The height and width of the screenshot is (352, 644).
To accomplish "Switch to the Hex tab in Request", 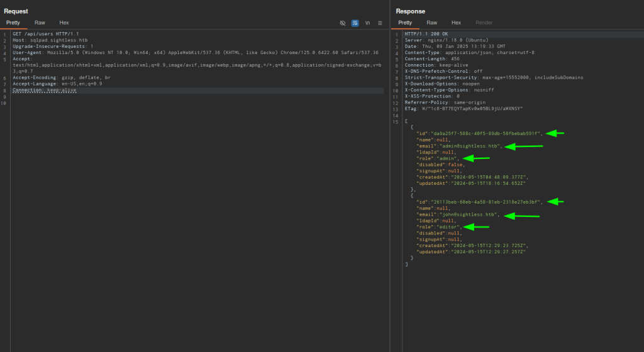I will click(64, 23).
